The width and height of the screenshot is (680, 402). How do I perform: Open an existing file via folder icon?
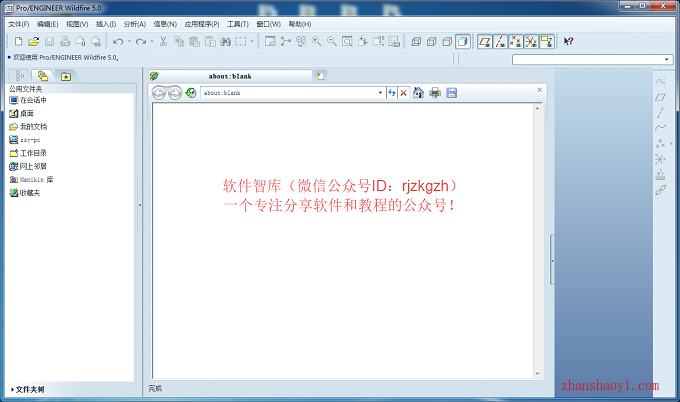point(33,41)
